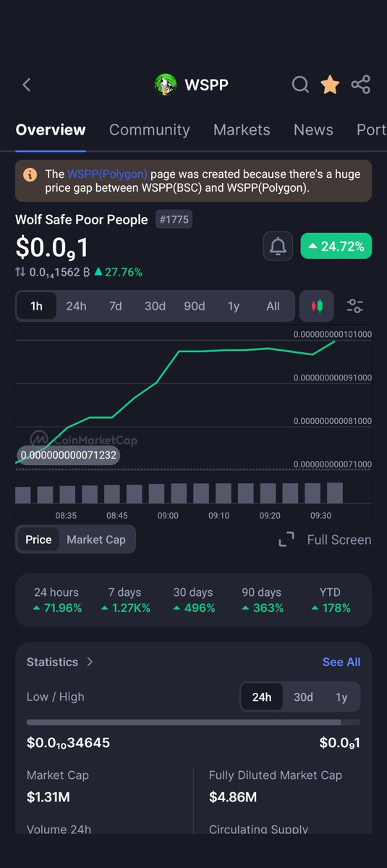Tap the volume bars under the chart
The image size is (387, 868).
click(x=179, y=493)
